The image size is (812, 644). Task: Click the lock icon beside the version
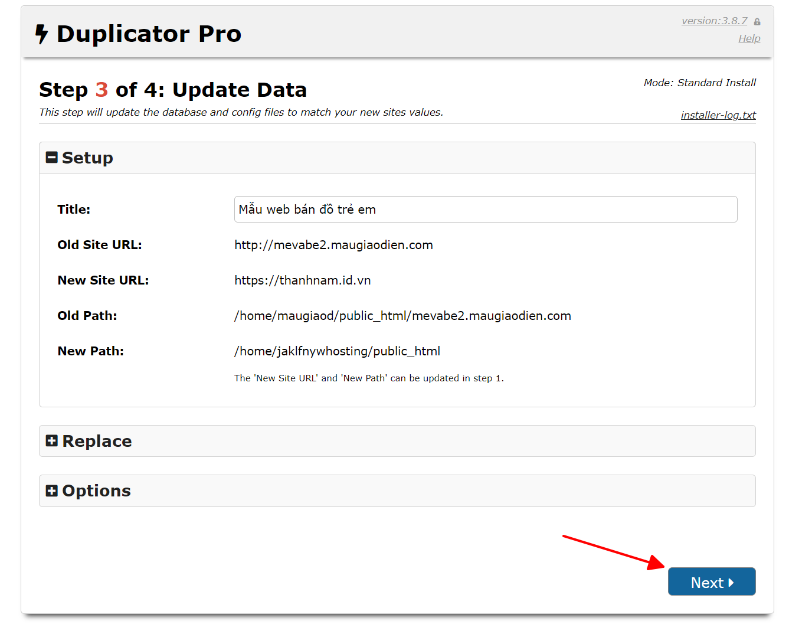coord(757,22)
